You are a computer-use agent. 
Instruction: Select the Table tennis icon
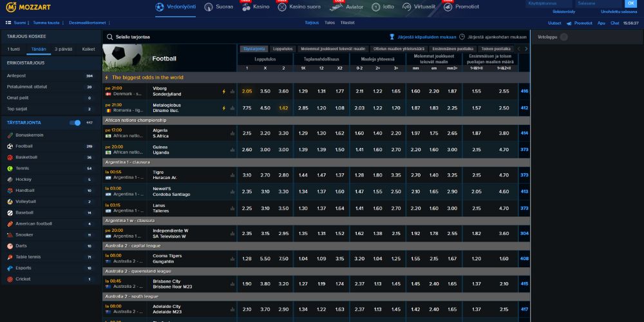tap(10, 257)
